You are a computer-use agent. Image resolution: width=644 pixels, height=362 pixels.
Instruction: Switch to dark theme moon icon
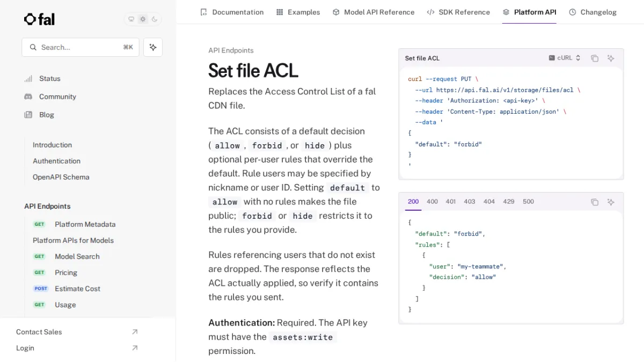pos(155,19)
